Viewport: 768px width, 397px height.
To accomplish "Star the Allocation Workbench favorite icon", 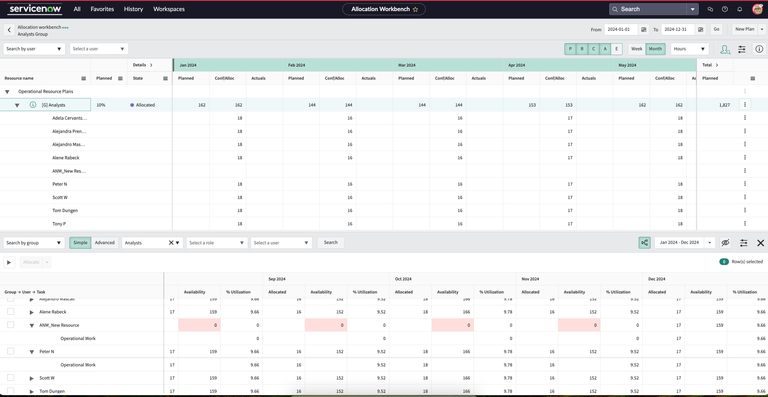I will pyautogui.click(x=415, y=9).
